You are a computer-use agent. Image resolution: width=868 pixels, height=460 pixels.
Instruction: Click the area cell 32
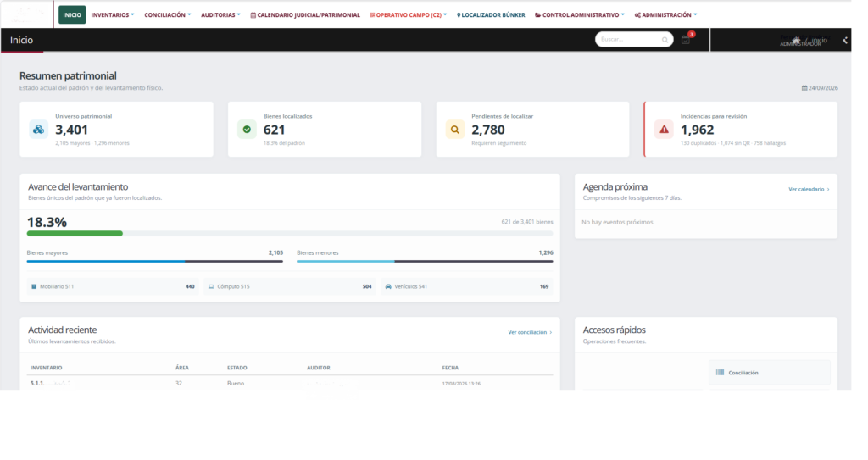[178, 383]
